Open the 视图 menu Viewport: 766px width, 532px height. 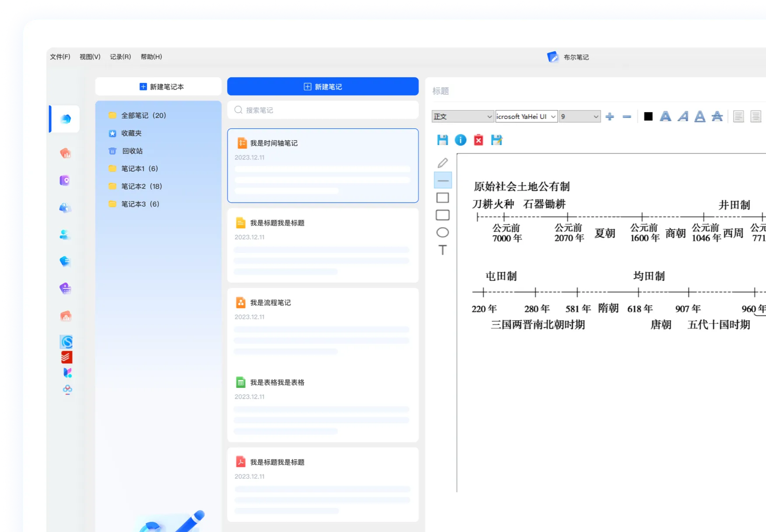coord(89,56)
